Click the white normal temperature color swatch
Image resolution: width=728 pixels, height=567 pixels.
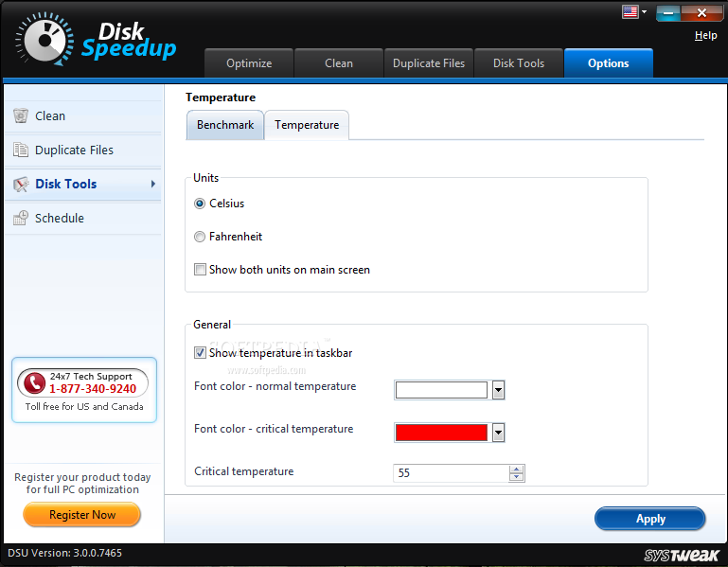(441, 390)
